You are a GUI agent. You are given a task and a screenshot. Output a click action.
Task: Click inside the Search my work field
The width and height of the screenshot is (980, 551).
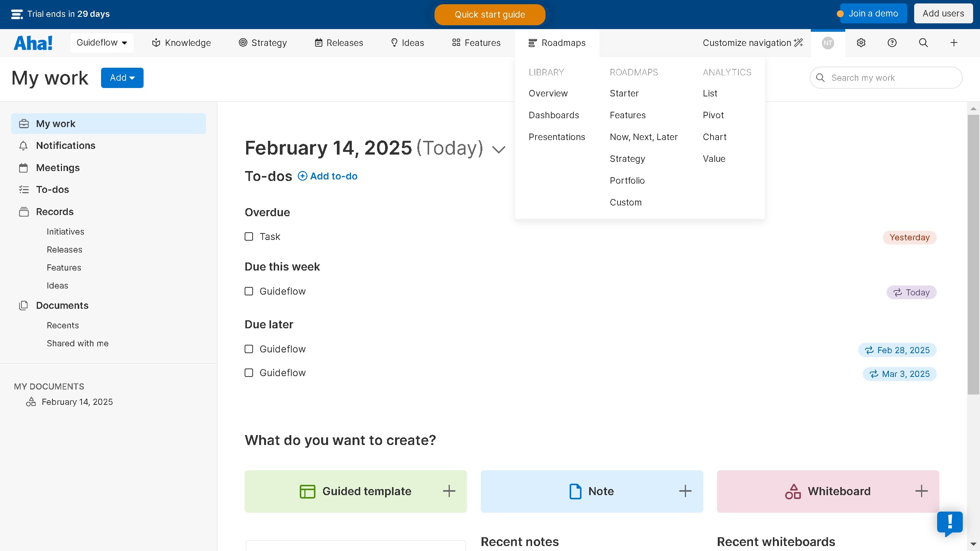[885, 78]
